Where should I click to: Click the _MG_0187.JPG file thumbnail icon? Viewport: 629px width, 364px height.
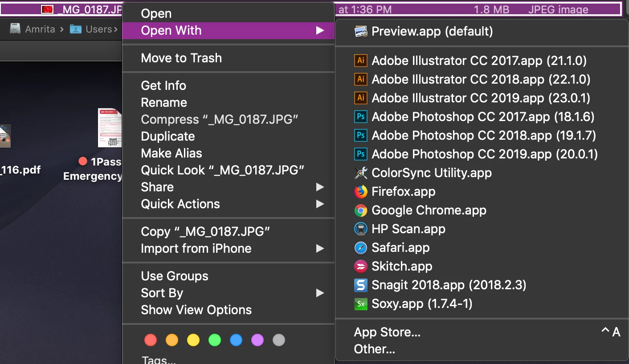click(47, 9)
